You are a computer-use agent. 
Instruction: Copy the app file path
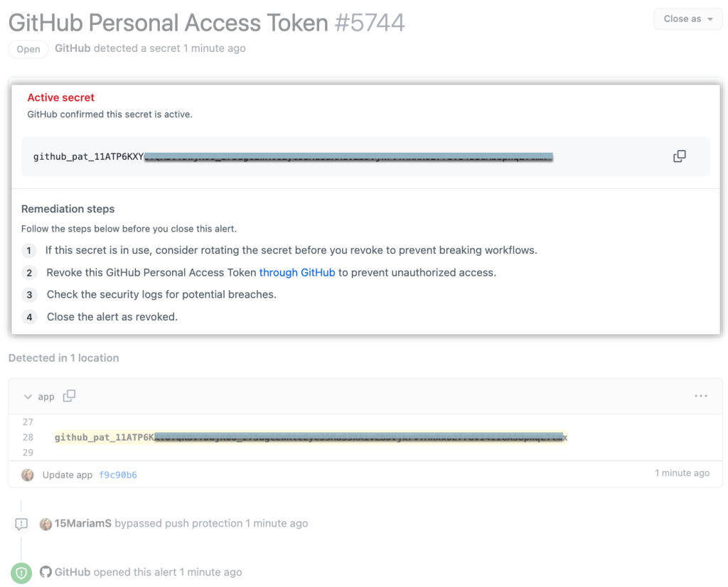(x=69, y=396)
